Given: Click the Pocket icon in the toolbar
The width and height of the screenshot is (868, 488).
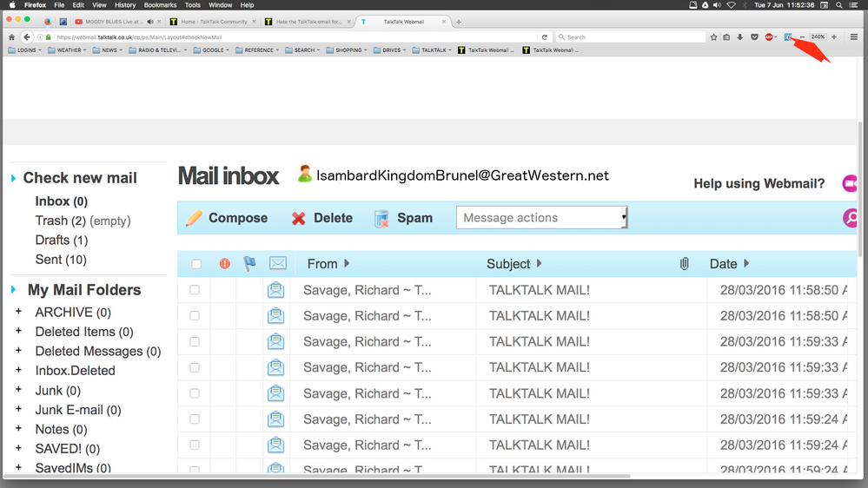Looking at the screenshot, I should 754,37.
